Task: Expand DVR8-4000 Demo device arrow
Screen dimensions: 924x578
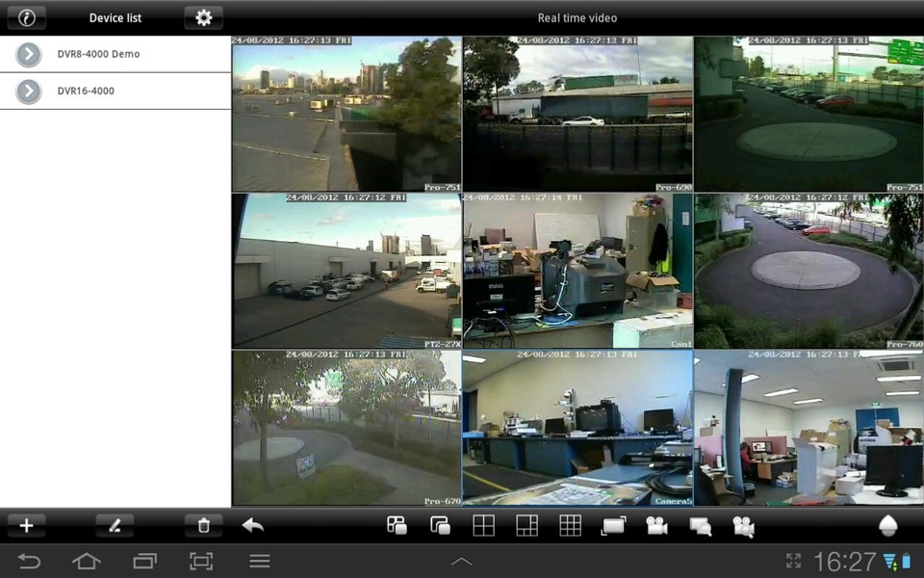Action: click(28, 54)
